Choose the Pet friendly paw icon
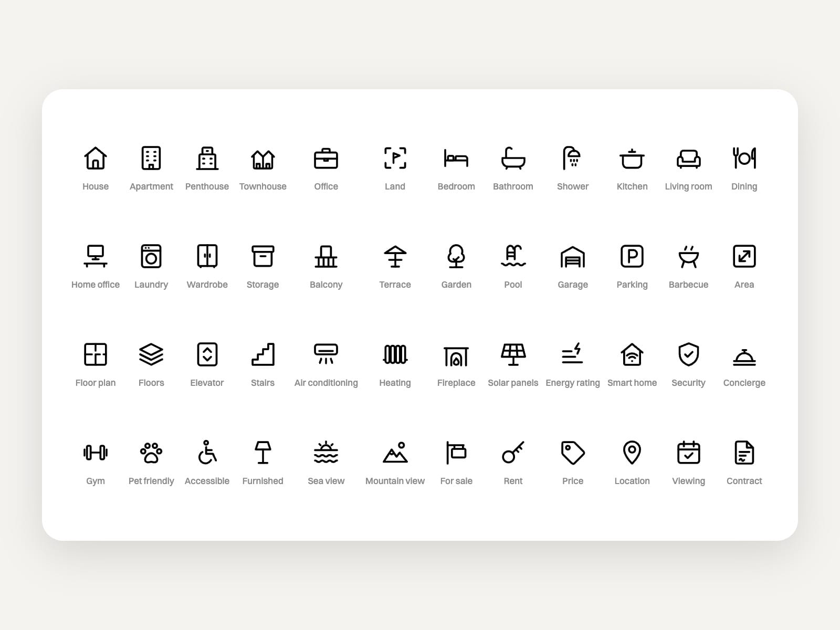Viewport: 840px width, 630px height. click(151, 453)
